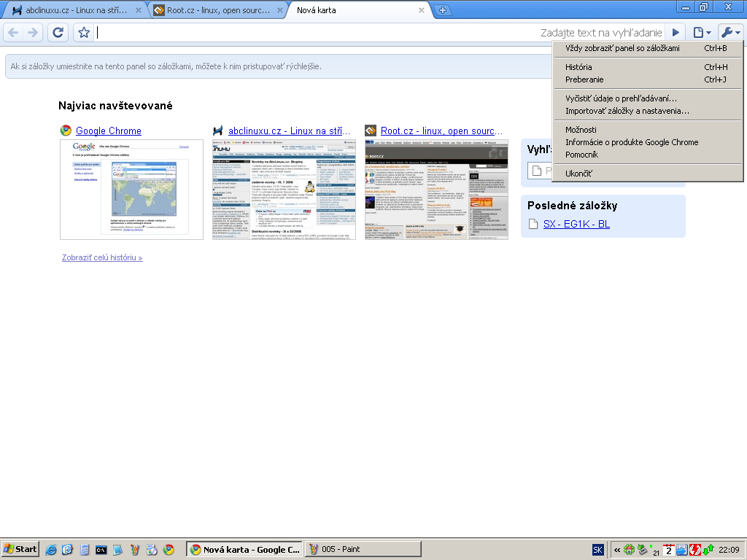Focus the address bar input field
The height and width of the screenshot is (560, 747).
pyautogui.click(x=317, y=32)
